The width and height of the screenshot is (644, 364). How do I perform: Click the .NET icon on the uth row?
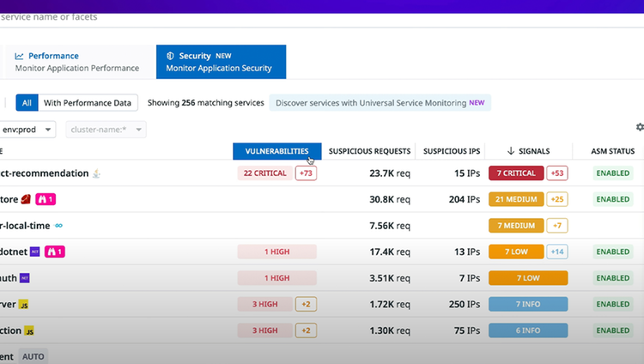(x=25, y=278)
